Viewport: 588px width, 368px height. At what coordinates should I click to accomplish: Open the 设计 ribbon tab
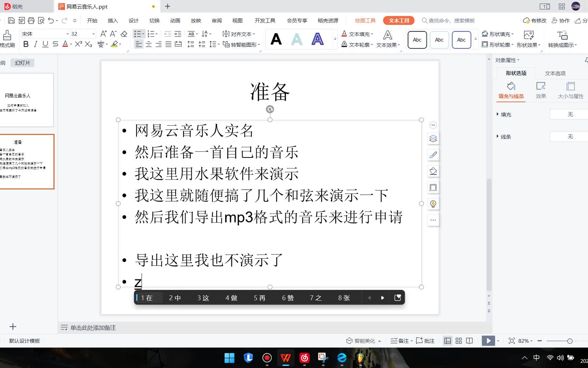click(x=133, y=20)
